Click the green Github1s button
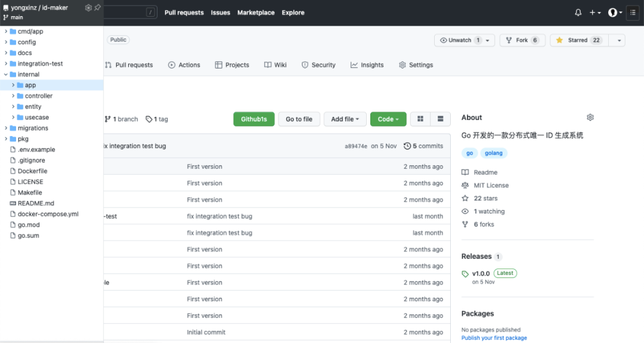644x343 pixels. pyautogui.click(x=254, y=119)
